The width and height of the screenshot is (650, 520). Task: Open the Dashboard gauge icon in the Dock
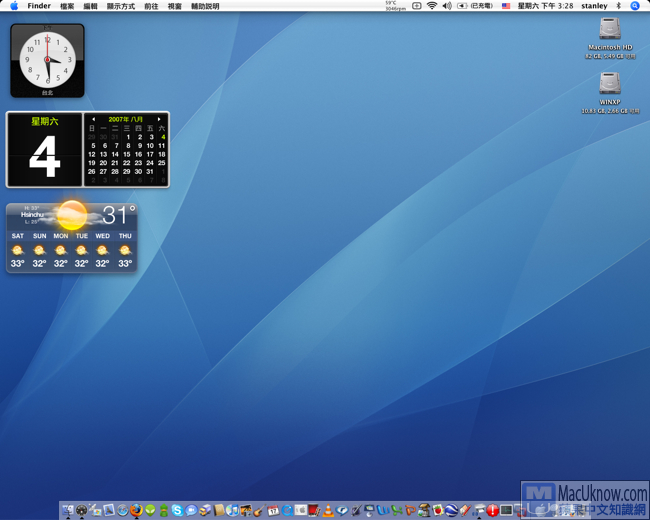(x=81, y=510)
